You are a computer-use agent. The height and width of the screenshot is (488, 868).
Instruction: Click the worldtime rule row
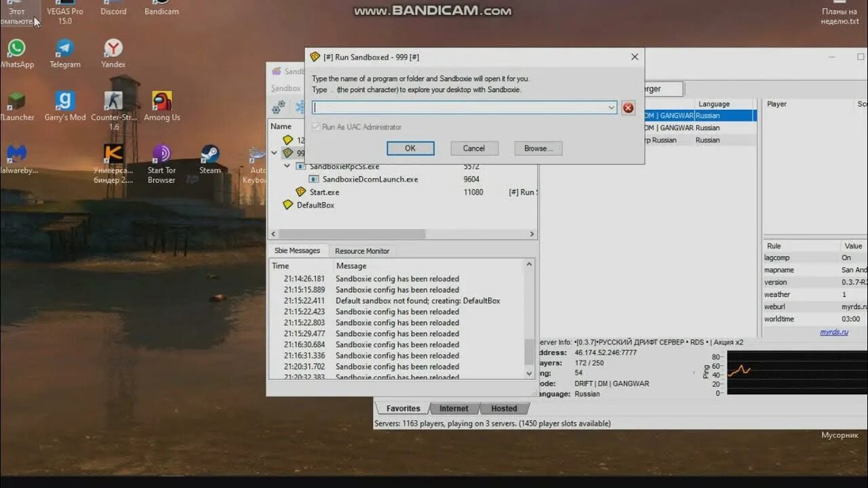815,319
